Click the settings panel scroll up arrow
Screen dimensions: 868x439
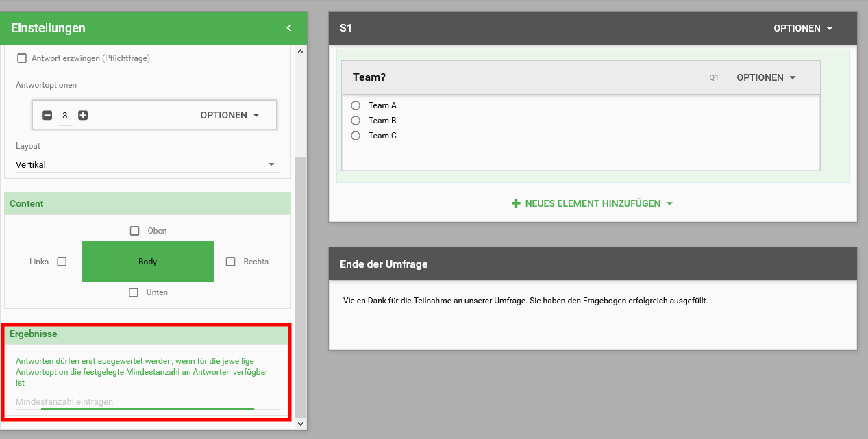pos(299,51)
